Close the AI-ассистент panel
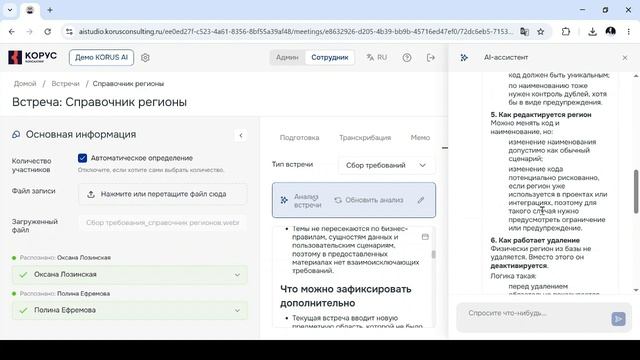This screenshot has height=360, width=640. (x=624, y=58)
